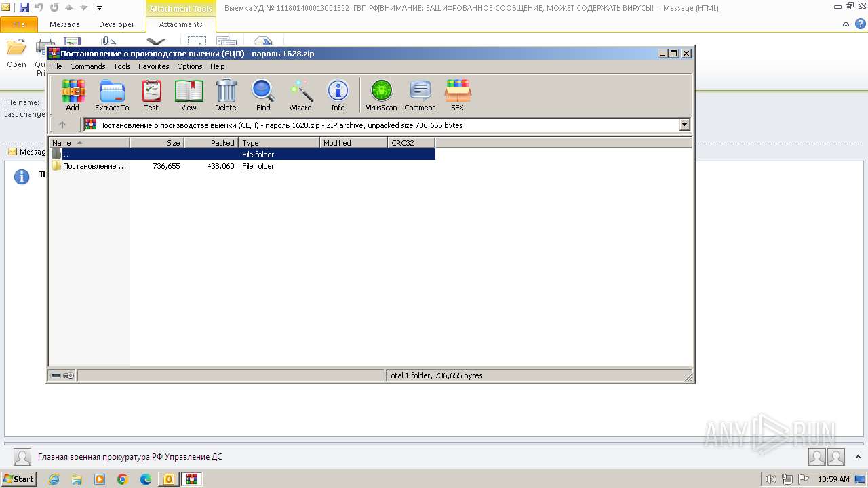Open WinRAR Commands menu
The height and width of the screenshot is (488, 868).
[x=87, y=66]
